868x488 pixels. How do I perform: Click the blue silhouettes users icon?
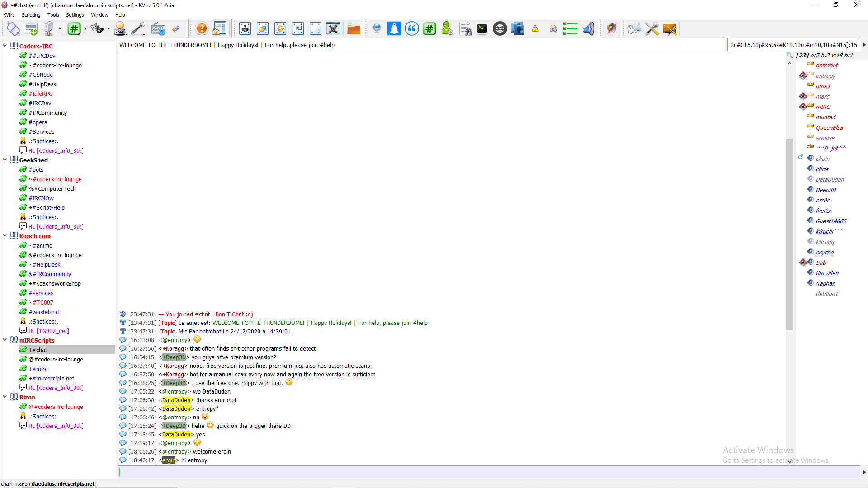coord(518,29)
